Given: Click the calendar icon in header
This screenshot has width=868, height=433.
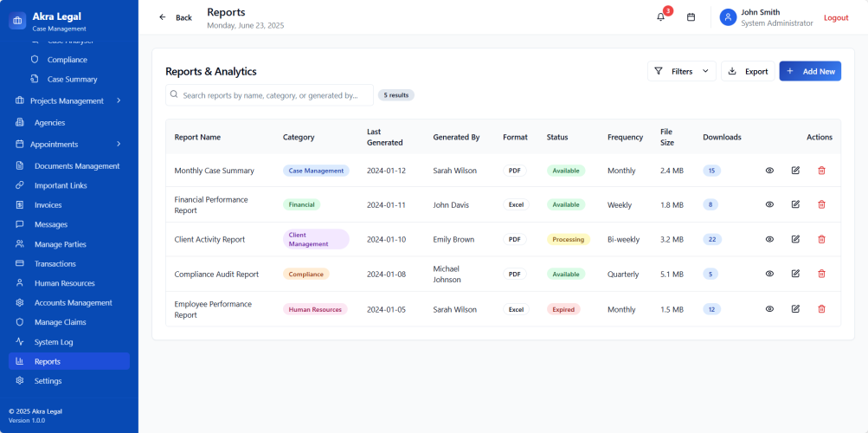Looking at the screenshot, I should click(691, 17).
